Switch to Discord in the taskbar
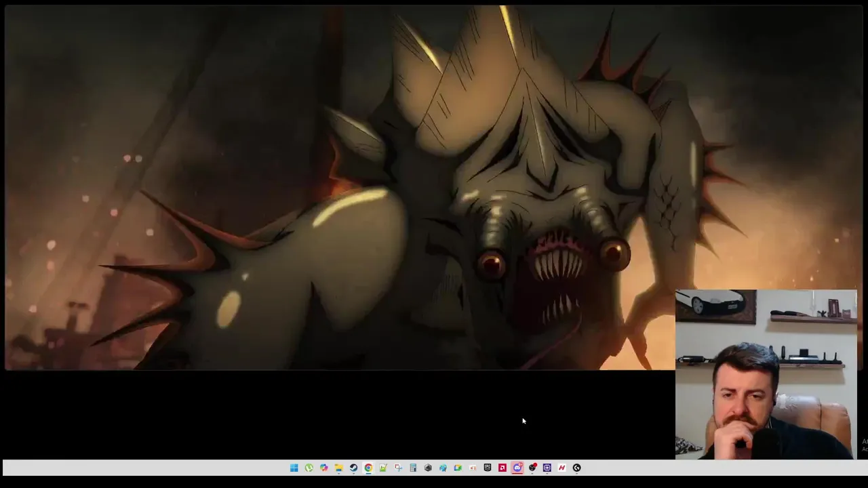Image resolution: width=868 pixels, height=488 pixels. [517, 468]
